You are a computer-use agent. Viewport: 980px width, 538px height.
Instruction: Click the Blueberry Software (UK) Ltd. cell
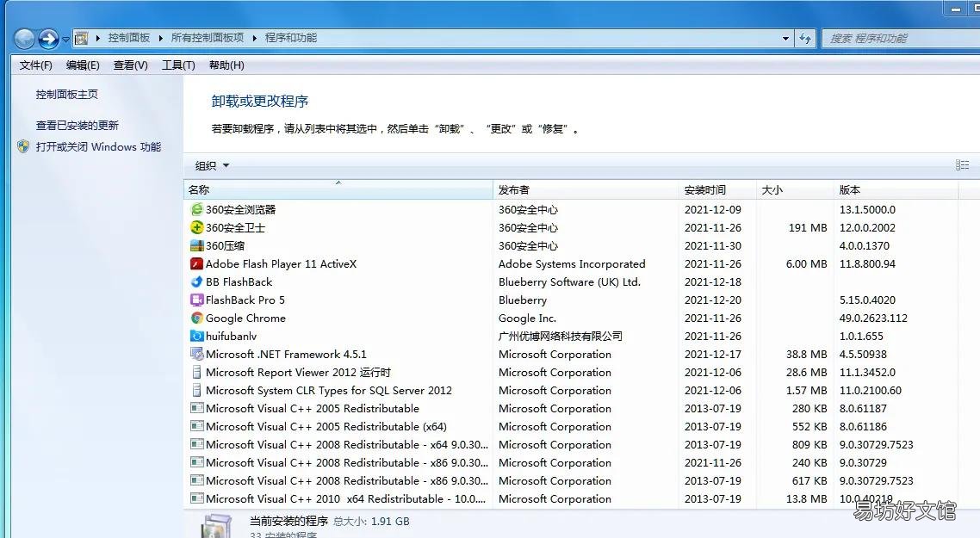[569, 282]
